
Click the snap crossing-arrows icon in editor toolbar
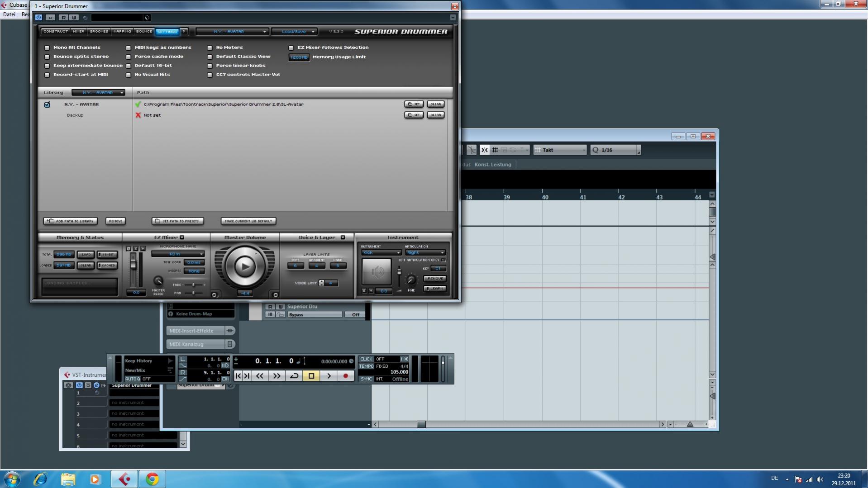point(484,150)
